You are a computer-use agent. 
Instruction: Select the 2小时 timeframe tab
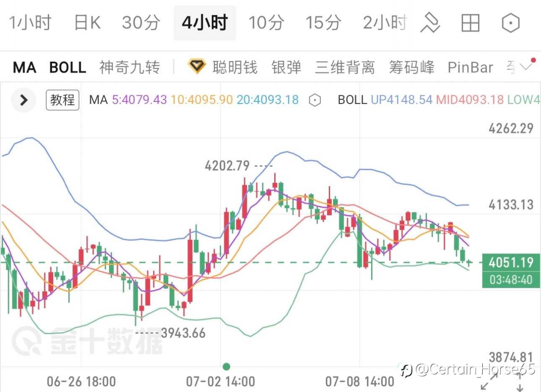pos(385,22)
